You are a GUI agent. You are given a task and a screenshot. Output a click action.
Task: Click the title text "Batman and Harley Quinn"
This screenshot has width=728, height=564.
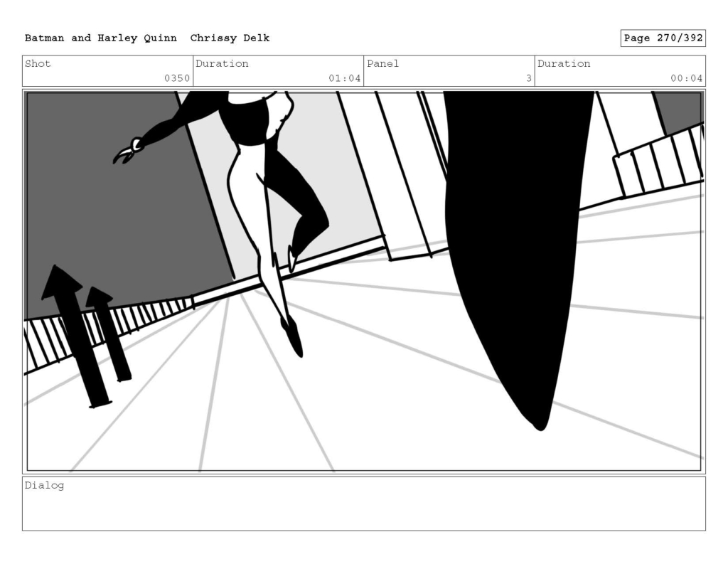[x=101, y=38]
